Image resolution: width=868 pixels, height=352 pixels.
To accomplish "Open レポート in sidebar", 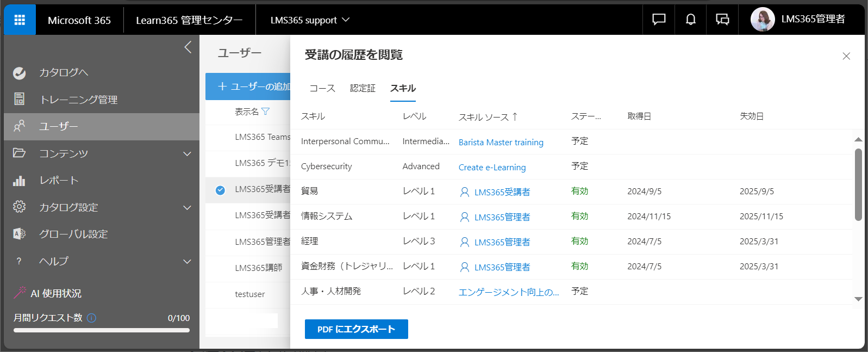I will (x=59, y=180).
